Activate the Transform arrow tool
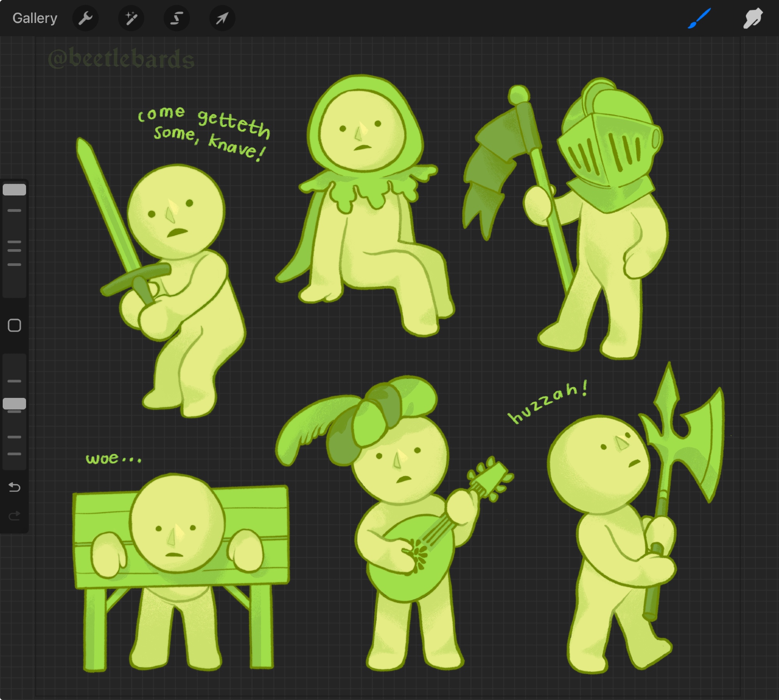Viewport: 779px width, 700px height. click(222, 18)
